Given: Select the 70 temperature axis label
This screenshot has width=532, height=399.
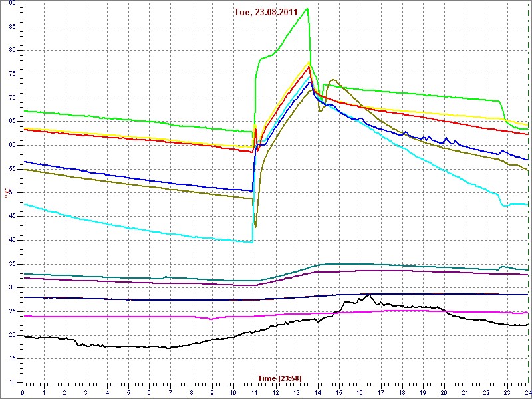Looking at the screenshot, I should point(12,98).
